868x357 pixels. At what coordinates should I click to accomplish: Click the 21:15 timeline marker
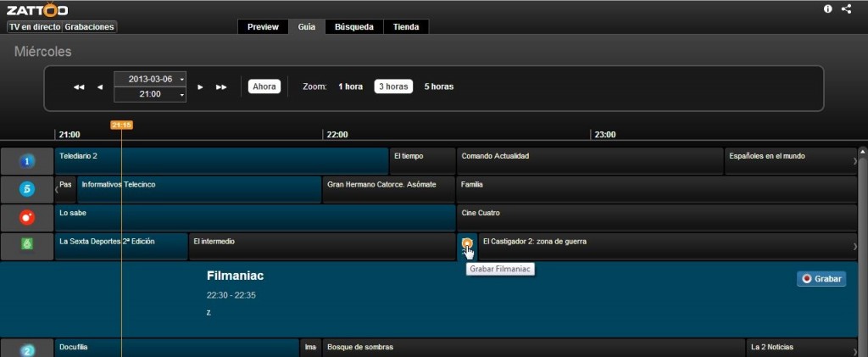121,125
